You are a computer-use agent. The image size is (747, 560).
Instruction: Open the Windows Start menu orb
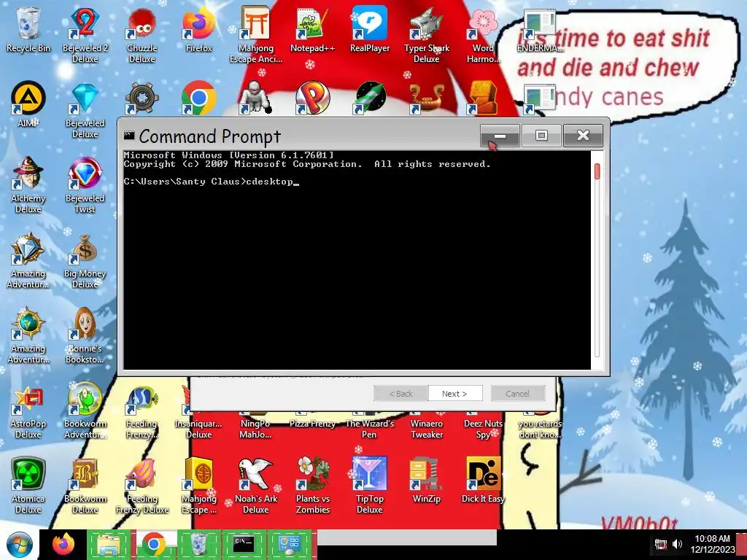click(x=20, y=545)
